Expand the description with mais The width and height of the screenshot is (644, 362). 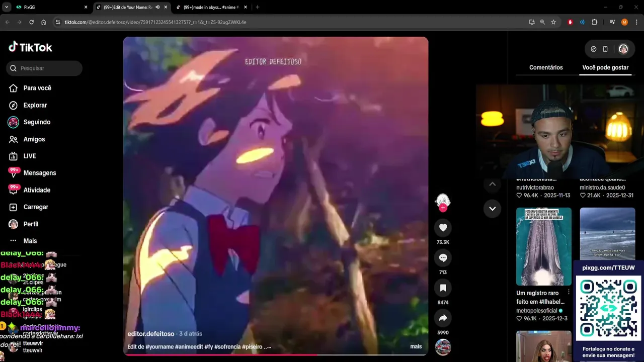[416, 346]
